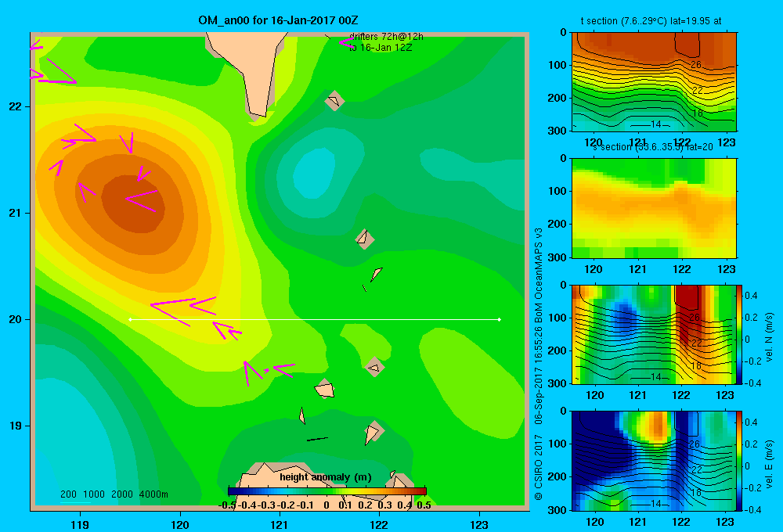Click longitude label 123 on the main map
Image resolution: width=783 pixels, height=532 pixels.
(x=479, y=524)
